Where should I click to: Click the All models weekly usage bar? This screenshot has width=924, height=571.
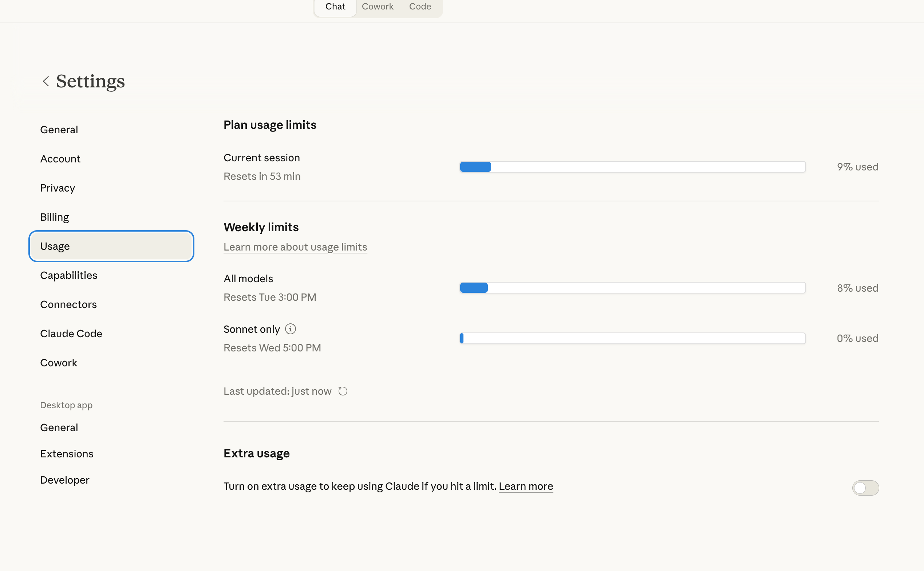coord(633,288)
